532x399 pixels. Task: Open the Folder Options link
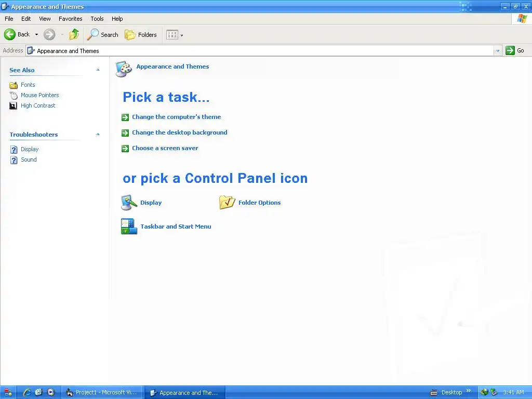pyautogui.click(x=260, y=203)
